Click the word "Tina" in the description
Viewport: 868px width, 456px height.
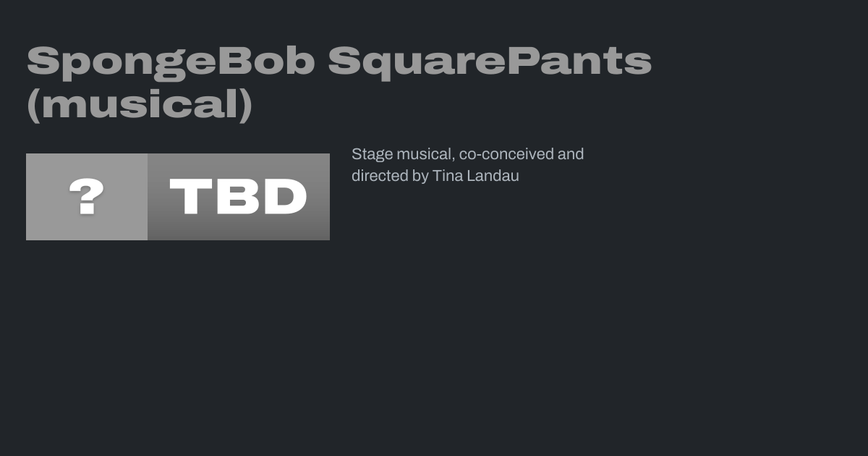(447, 176)
